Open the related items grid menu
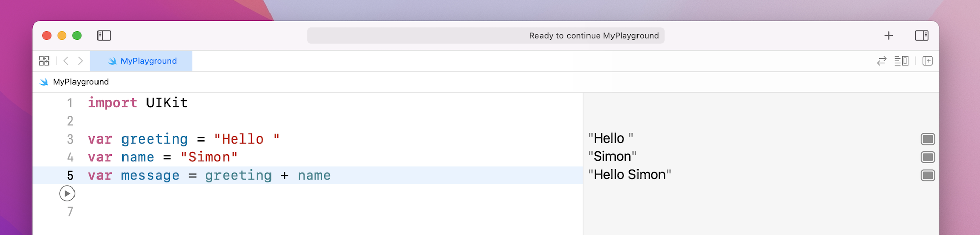The width and height of the screenshot is (980, 235). (x=44, y=61)
